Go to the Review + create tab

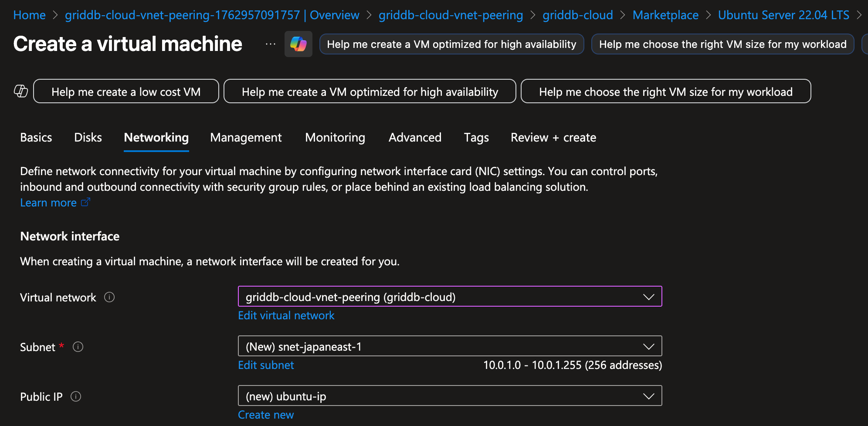pyautogui.click(x=553, y=138)
